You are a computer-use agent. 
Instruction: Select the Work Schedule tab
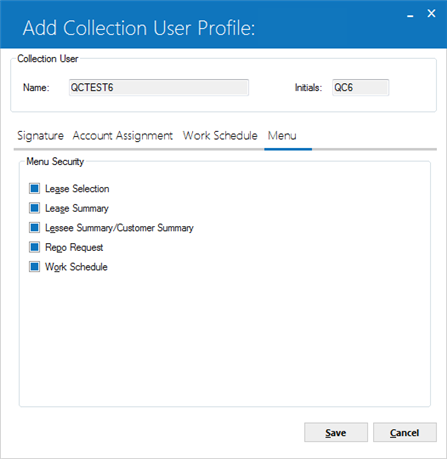point(220,136)
